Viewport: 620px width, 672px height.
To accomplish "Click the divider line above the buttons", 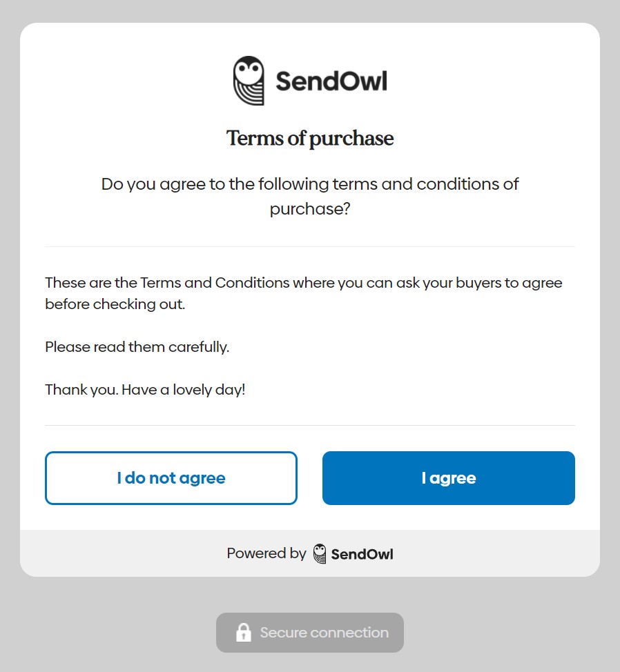I will pos(310,425).
